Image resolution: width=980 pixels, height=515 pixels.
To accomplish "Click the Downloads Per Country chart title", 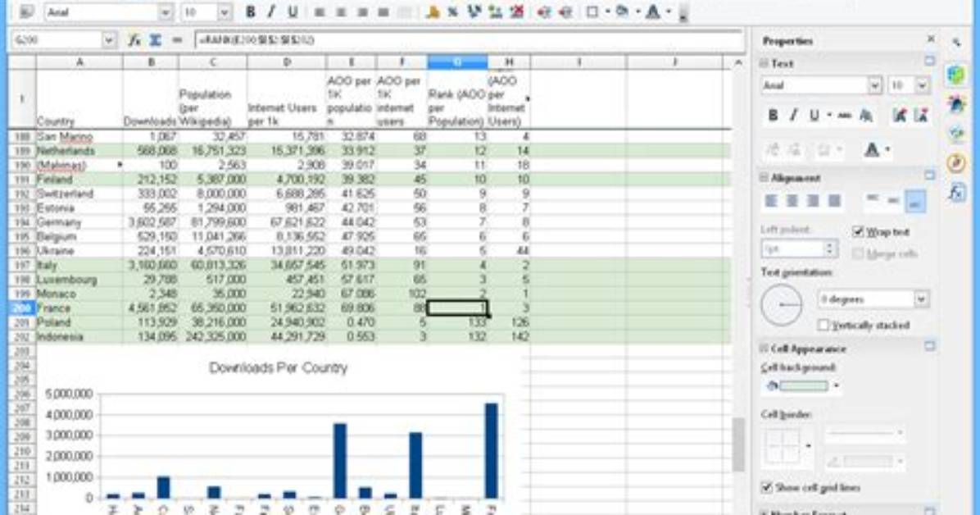I will 278,368.
